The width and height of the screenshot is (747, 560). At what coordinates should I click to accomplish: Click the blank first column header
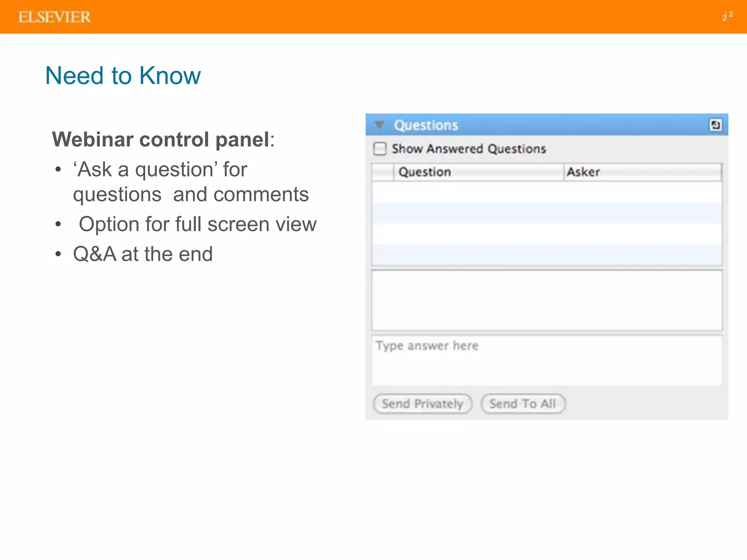coord(383,172)
